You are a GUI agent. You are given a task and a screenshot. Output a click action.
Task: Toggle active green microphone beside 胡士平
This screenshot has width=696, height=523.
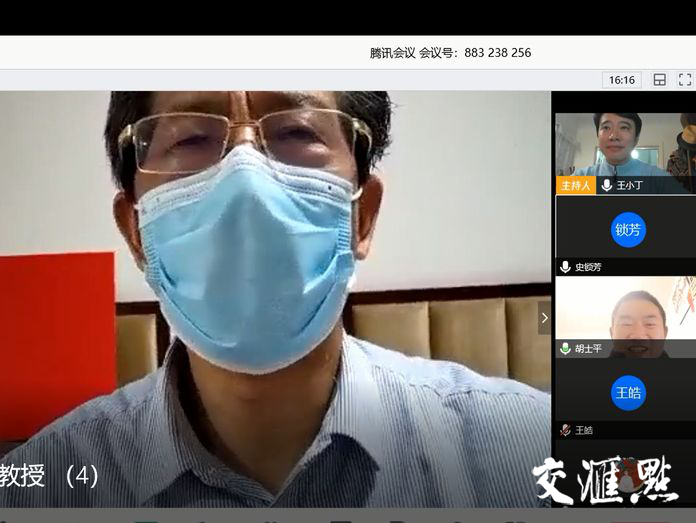pyautogui.click(x=565, y=349)
